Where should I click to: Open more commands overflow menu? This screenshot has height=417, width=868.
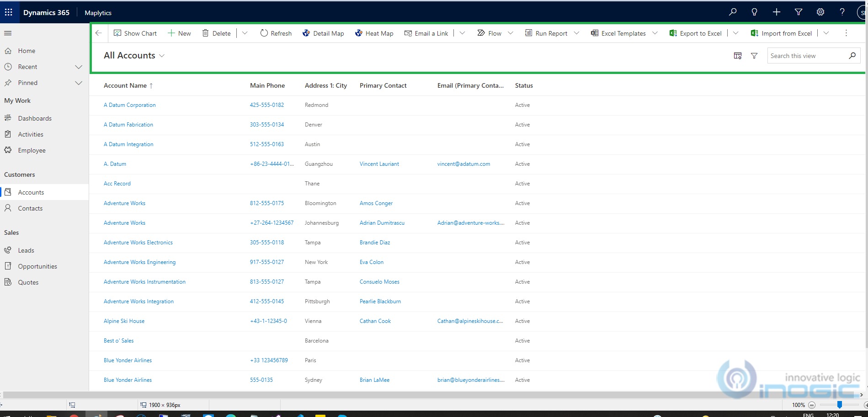tap(846, 33)
